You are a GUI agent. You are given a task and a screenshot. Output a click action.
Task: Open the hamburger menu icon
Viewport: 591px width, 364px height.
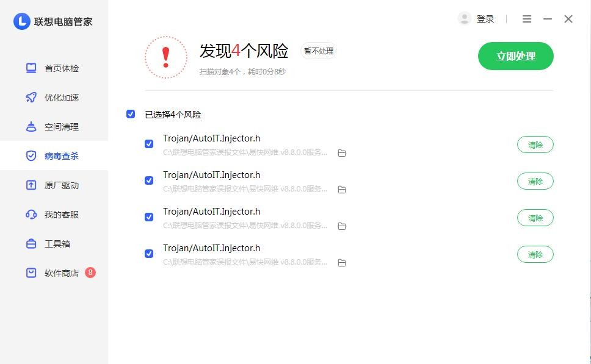(527, 19)
